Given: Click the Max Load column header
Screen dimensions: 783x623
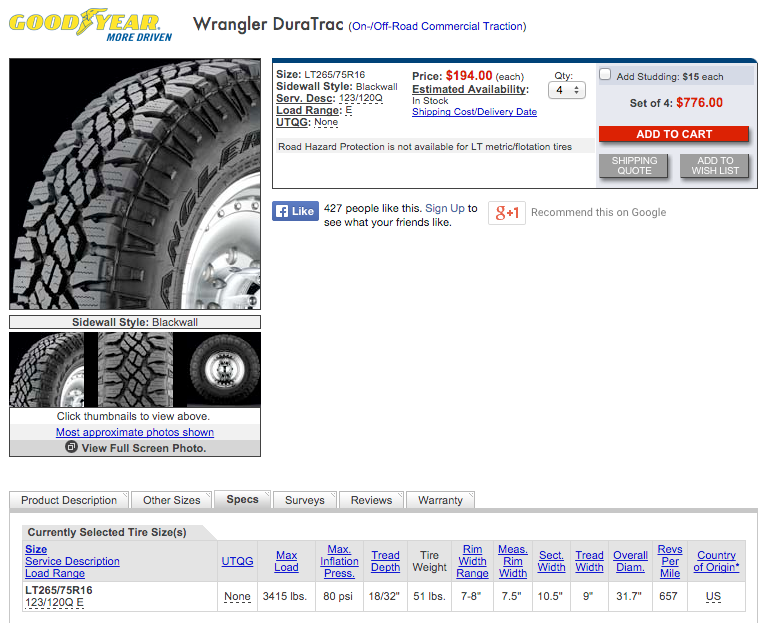Looking at the screenshot, I should (x=286, y=561).
